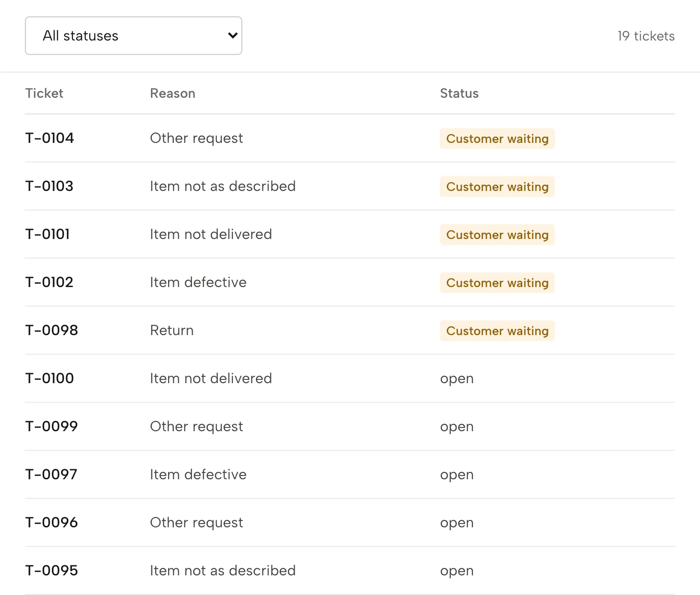Click open status of T-0100
The image size is (700, 595).
(x=457, y=379)
